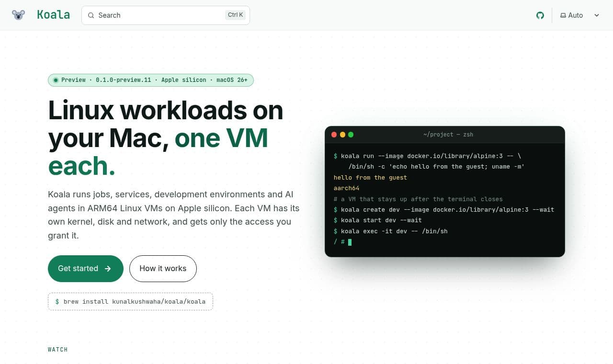The height and width of the screenshot is (364, 613).
Task: Click the brew install command box
Action: 130,302
